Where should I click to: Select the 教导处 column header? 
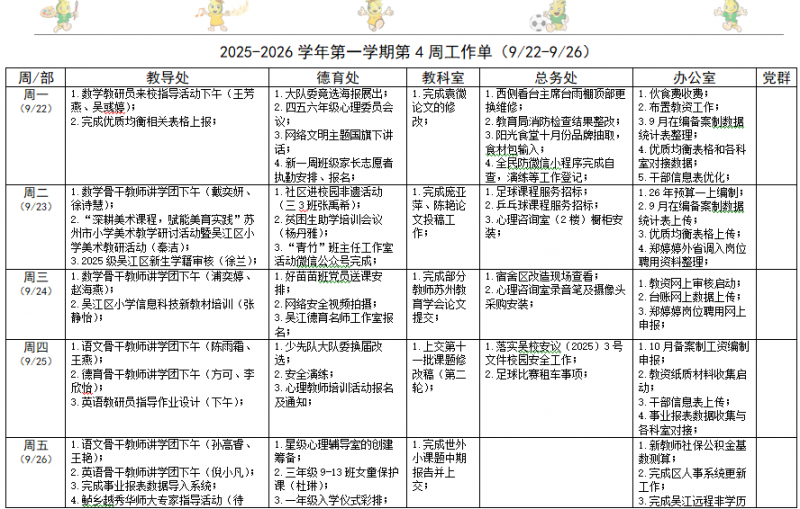click(168, 76)
